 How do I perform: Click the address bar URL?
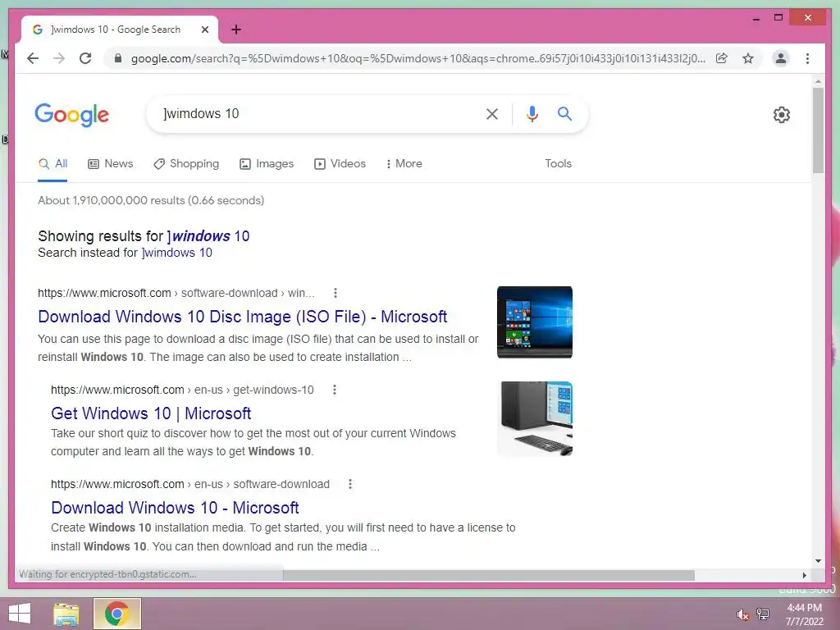coord(418,58)
